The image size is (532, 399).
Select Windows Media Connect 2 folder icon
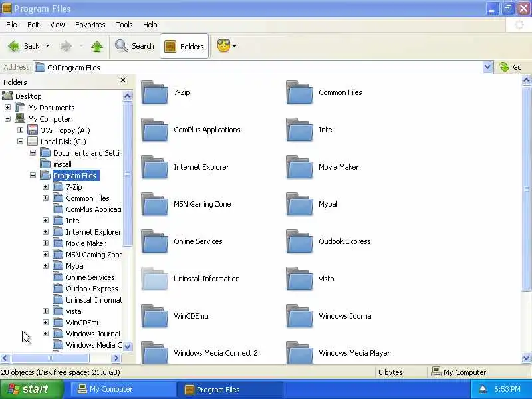[x=154, y=352]
